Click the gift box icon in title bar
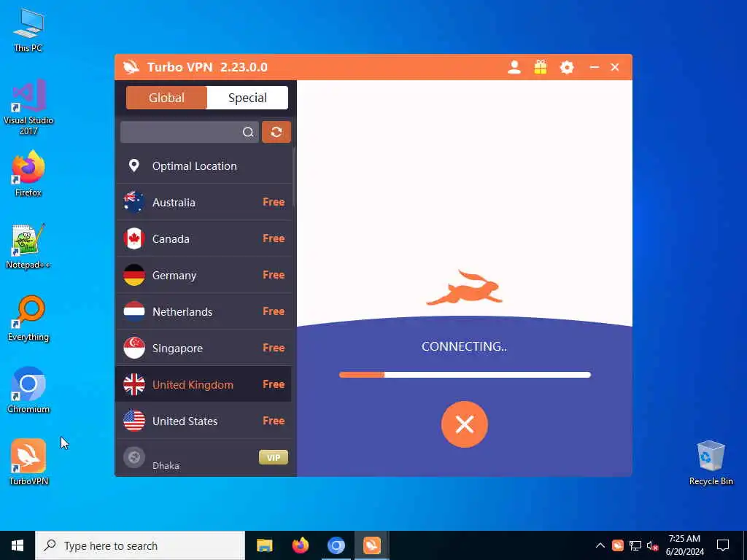This screenshot has height=560, width=747. coord(541,67)
